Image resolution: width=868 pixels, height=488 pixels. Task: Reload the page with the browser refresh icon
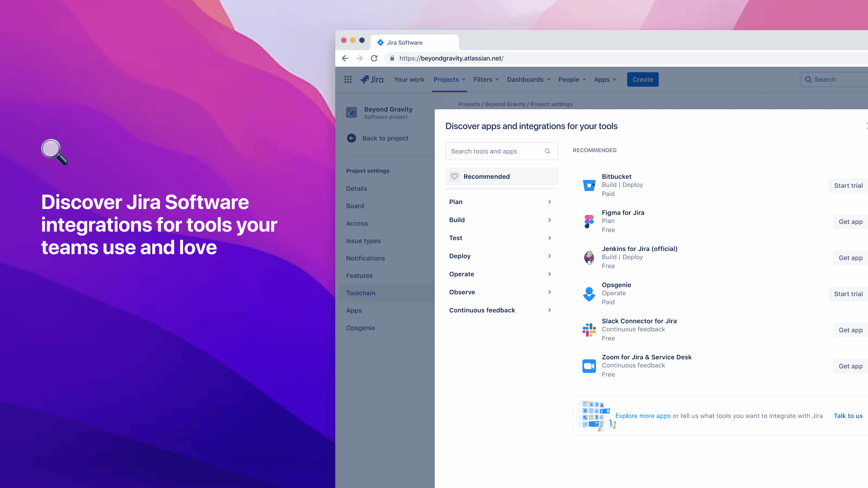[374, 58]
